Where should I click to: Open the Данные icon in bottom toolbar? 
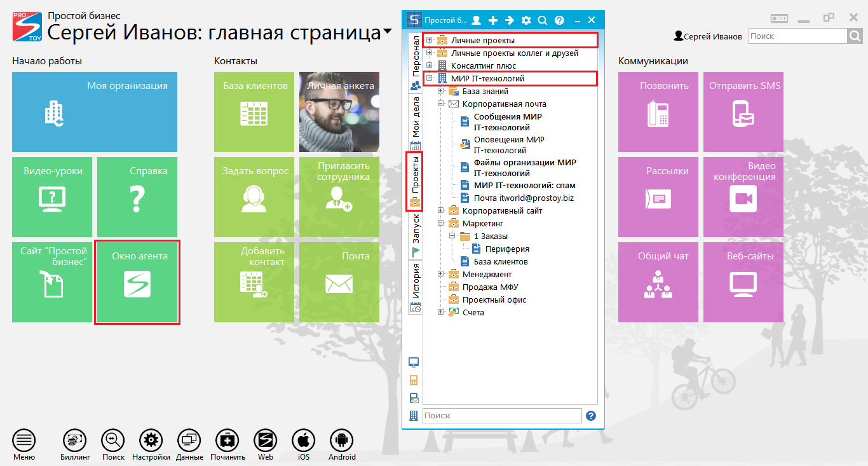point(189,440)
